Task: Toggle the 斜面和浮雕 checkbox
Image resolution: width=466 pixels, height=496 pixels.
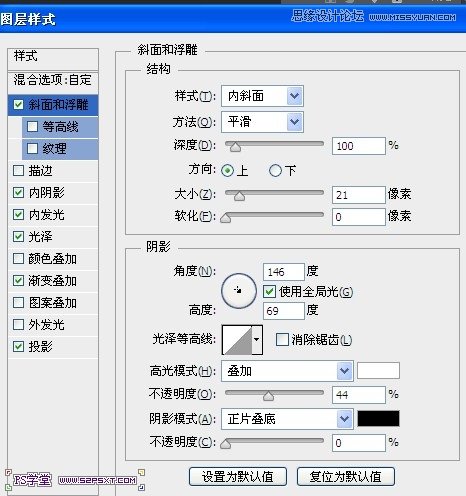Action: 18,105
